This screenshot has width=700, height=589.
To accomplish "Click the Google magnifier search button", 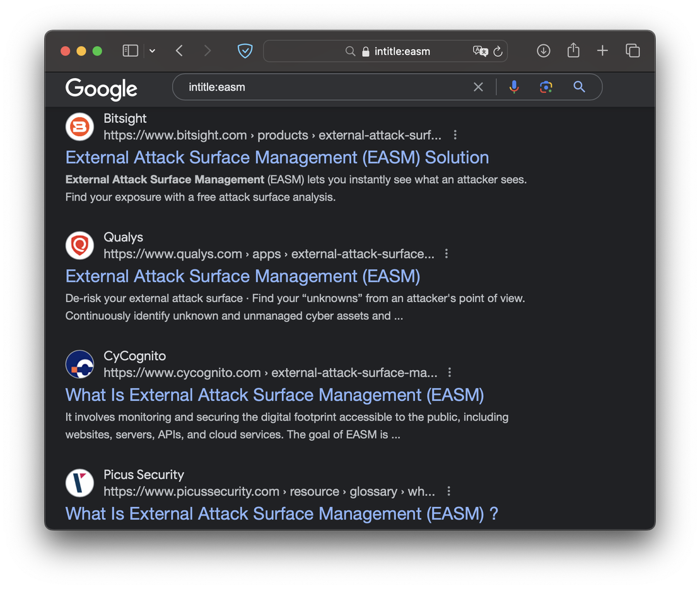I will (x=579, y=87).
